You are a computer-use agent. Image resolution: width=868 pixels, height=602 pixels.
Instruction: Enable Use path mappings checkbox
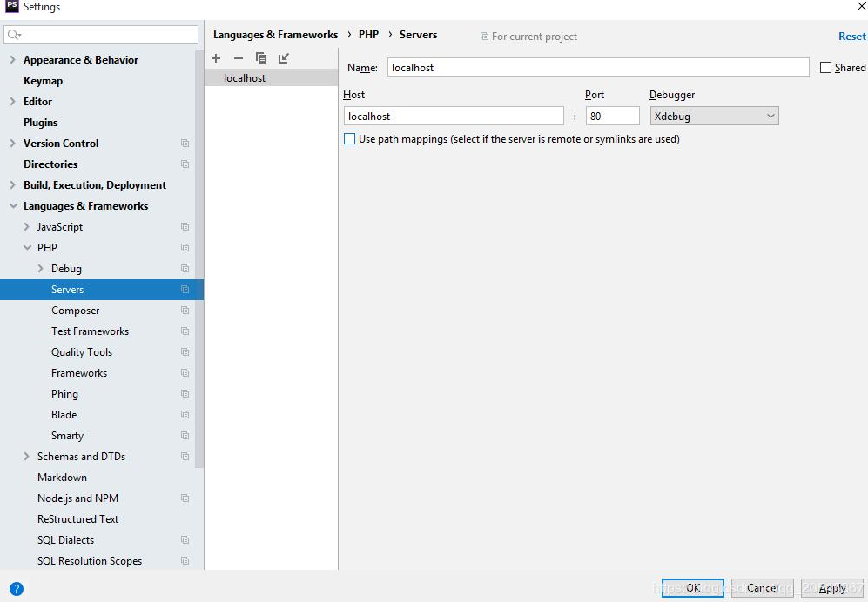tap(349, 139)
